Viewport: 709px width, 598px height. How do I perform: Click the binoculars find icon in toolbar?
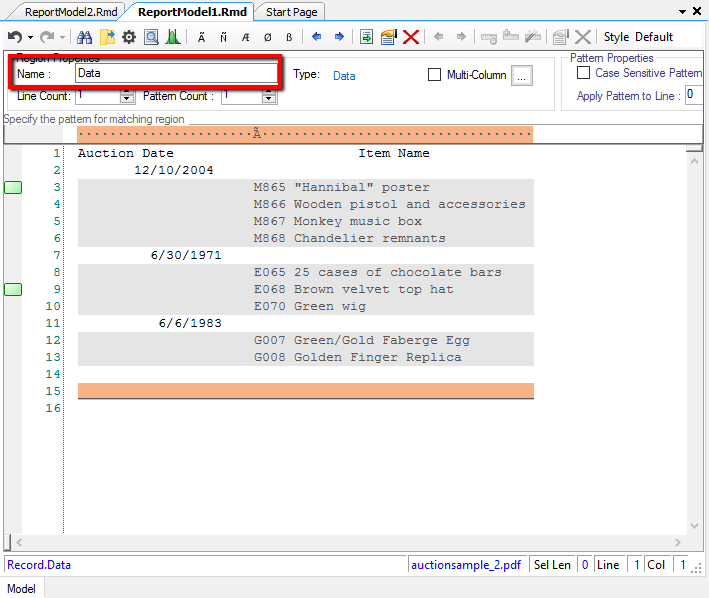coord(85,37)
